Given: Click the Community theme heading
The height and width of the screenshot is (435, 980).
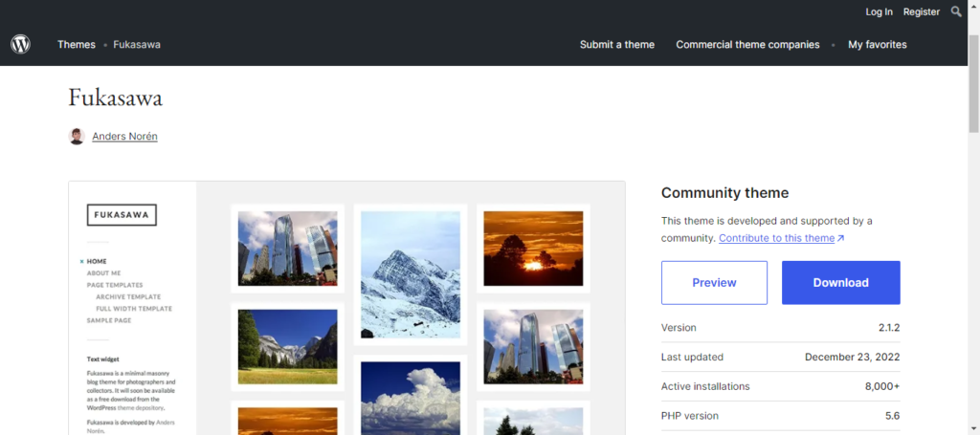Looking at the screenshot, I should coord(725,193).
